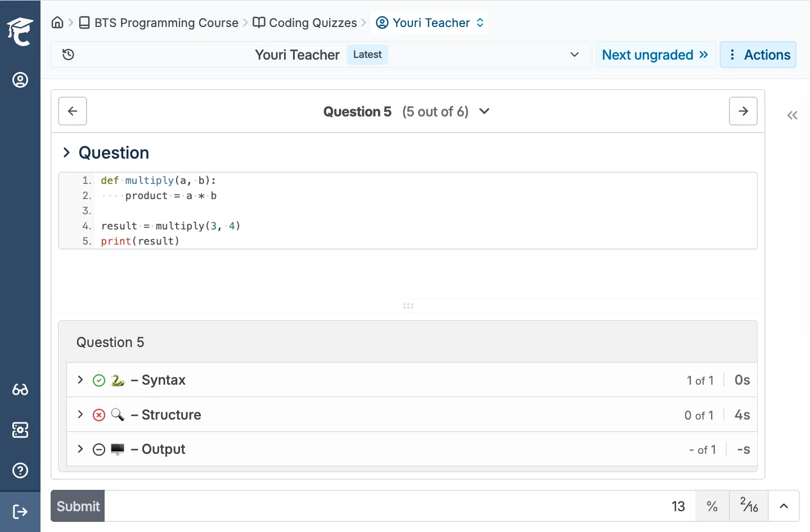Expand the Structure criterion details
This screenshot has height=532, width=810.
click(80, 415)
